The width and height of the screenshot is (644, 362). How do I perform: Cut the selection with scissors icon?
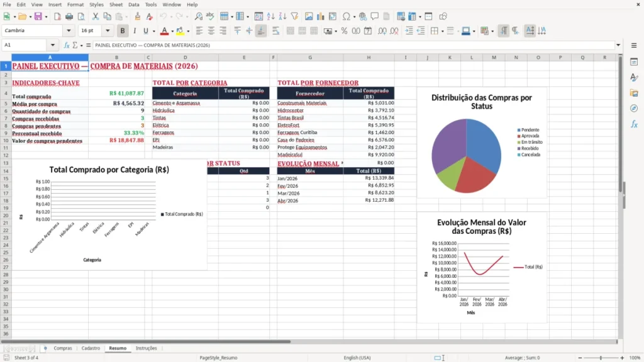click(x=96, y=16)
